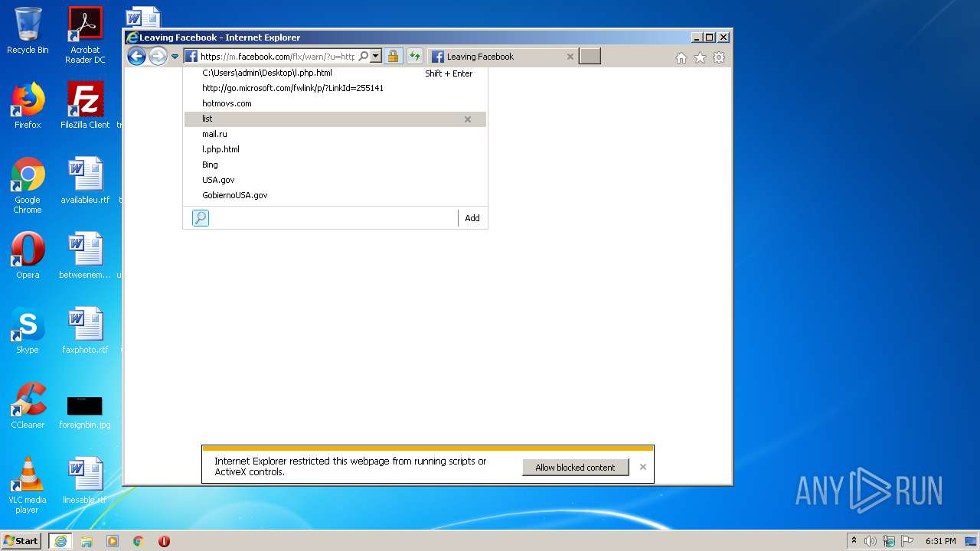Screen dimensions: 980x551
Task: Expand the address bar autocomplete dropdown
Action: coord(375,56)
